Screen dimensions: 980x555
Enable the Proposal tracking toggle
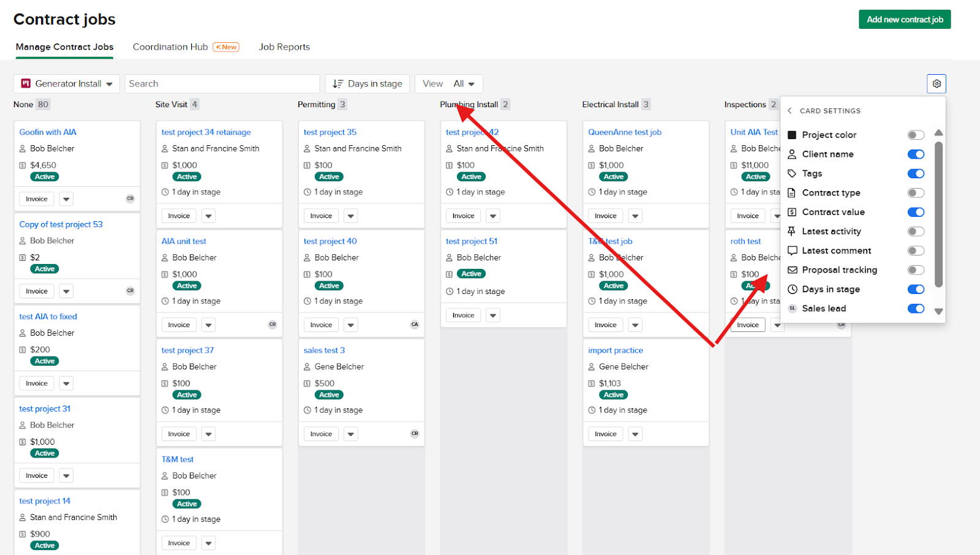point(916,270)
